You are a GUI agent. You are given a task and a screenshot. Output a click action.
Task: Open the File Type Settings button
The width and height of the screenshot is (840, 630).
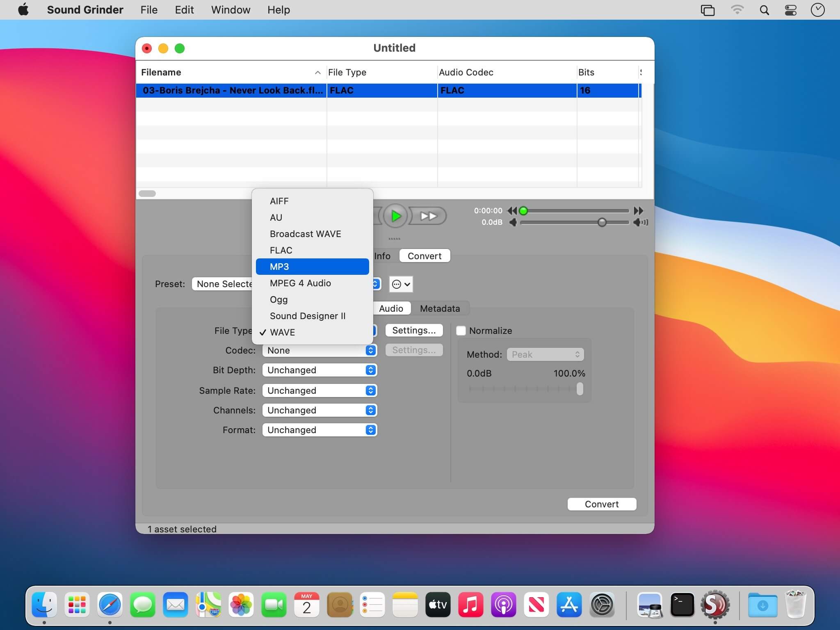click(x=413, y=331)
